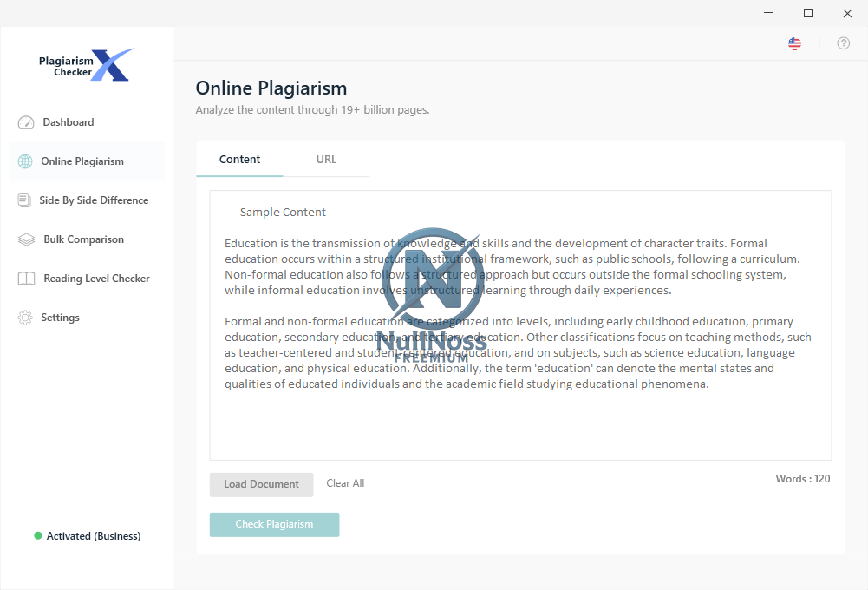Click the Plagiarism Checker X logo
The height and width of the screenshot is (590, 868).
[87, 66]
